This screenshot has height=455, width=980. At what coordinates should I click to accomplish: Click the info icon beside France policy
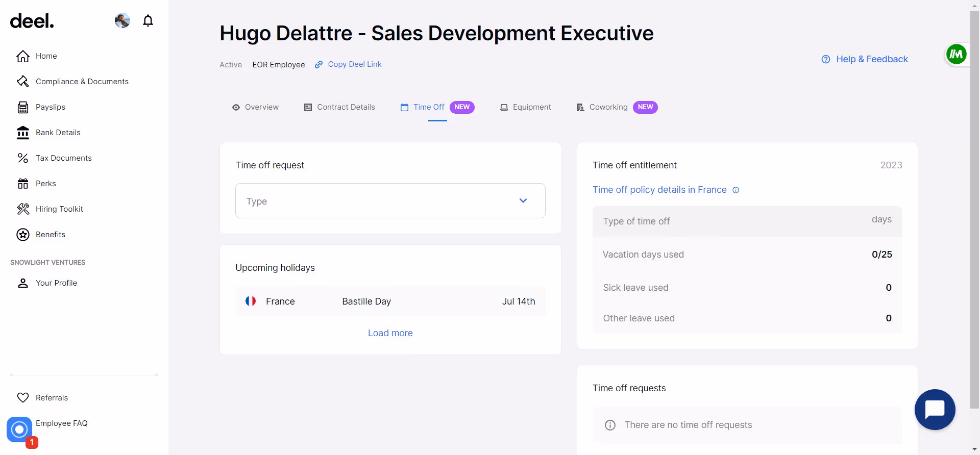[736, 190]
